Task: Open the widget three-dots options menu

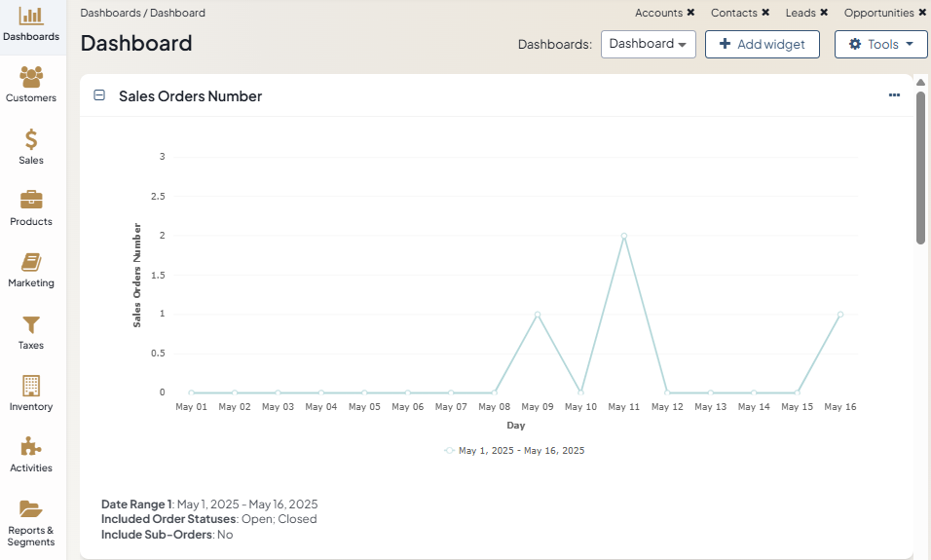Action: pyautogui.click(x=894, y=95)
